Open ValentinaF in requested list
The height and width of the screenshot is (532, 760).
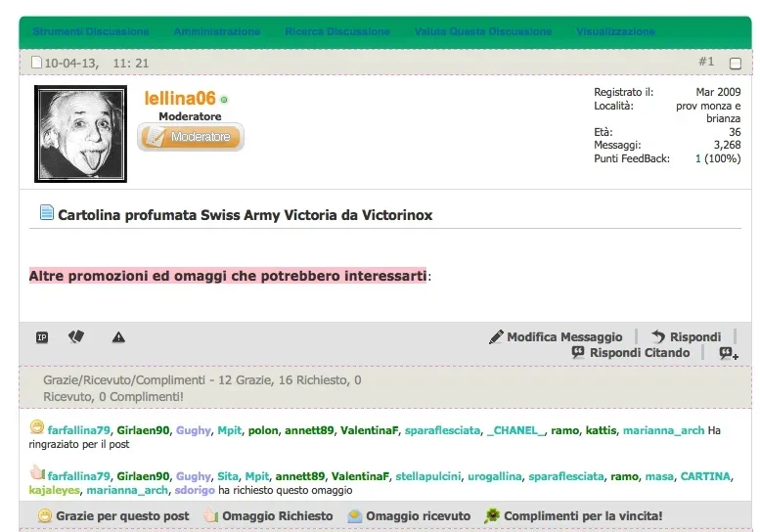360,476
